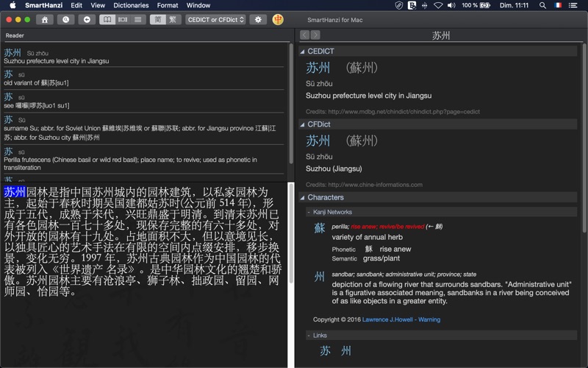The image size is (588, 368).
Task: Click the chine-informations.com credits URL
Action: 375,185
